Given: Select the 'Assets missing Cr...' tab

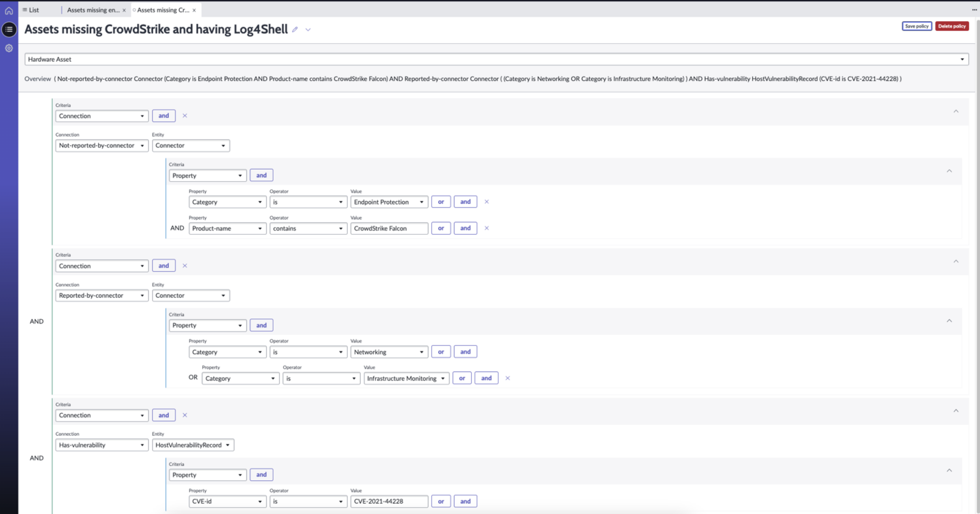Looking at the screenshot, I should click(x=163, y=10).
